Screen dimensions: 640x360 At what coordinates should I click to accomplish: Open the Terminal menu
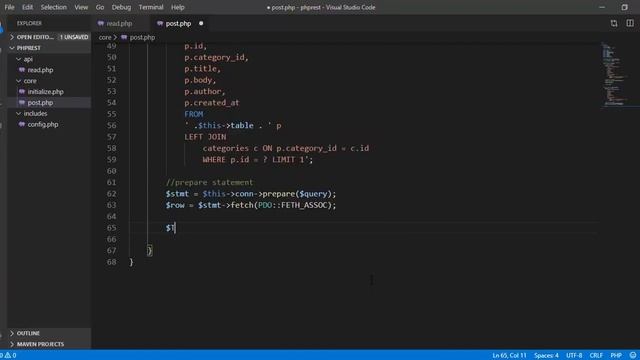[151, 7]
